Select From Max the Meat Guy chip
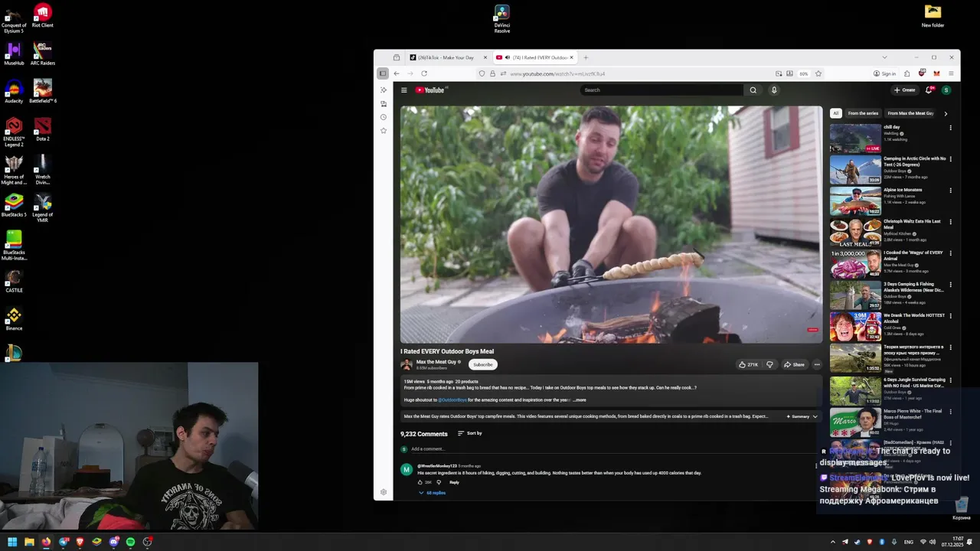980x551 pixels. (x=910, y=113)
